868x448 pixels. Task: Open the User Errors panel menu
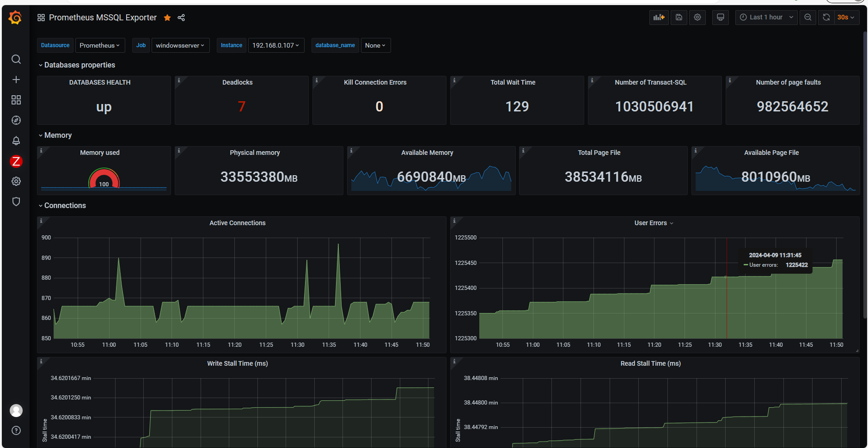coord(672,222)
